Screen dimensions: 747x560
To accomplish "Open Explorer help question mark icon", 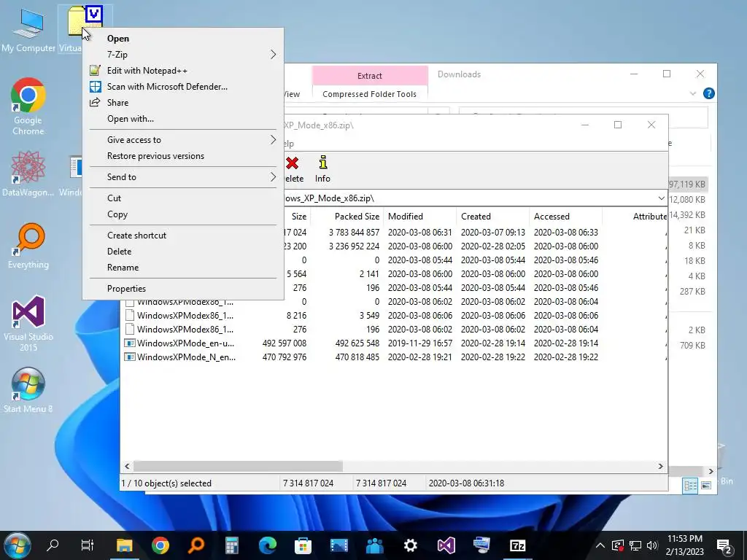I will click(x=709, y=93).
